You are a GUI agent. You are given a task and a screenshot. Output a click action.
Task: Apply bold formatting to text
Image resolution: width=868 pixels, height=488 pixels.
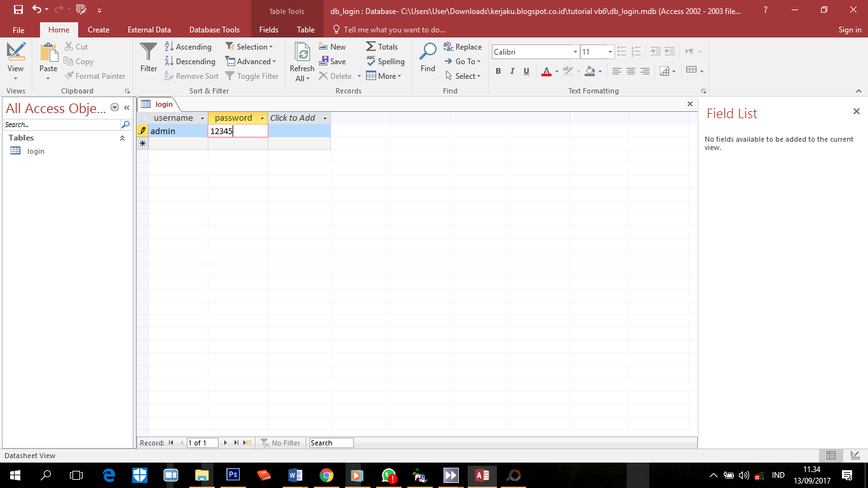click(x=498, y=71)
